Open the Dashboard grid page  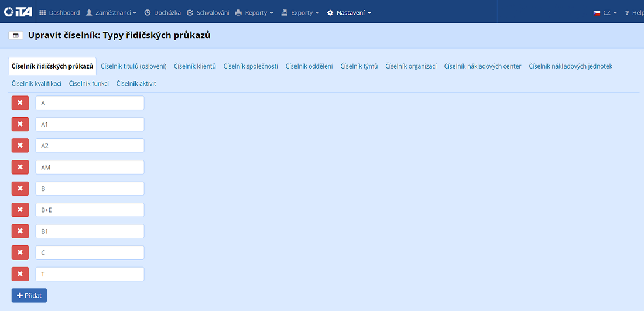point(59,13)
